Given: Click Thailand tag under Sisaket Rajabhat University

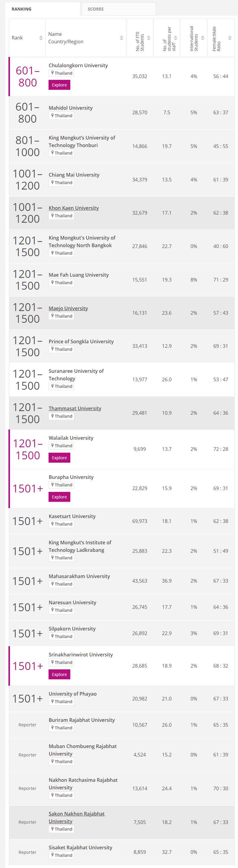Looking at the screenshot, I should (x=61, y=855).
